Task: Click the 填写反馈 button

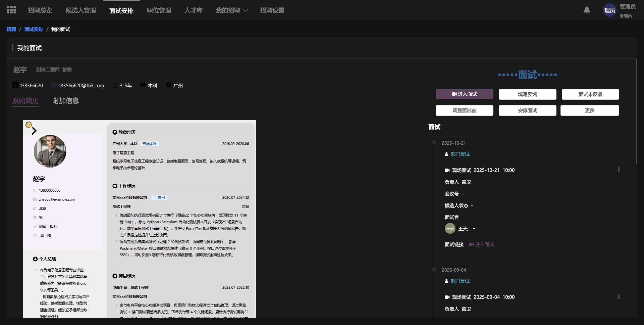Action: (x=527, y=94)
